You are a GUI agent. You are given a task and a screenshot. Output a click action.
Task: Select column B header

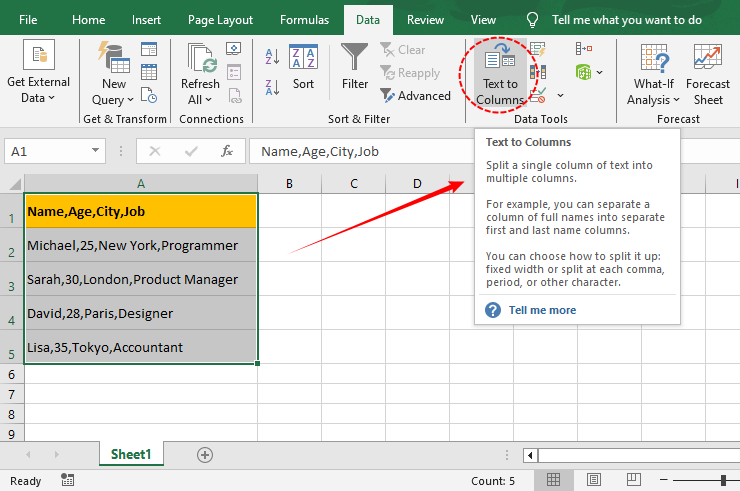point(289,184)
